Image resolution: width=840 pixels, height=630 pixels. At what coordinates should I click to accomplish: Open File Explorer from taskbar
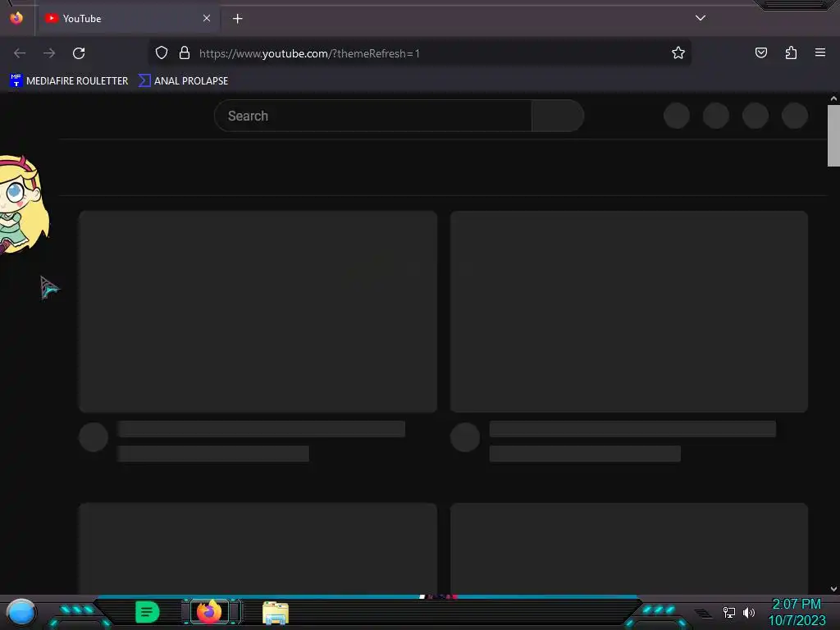(x=276, y=613)
